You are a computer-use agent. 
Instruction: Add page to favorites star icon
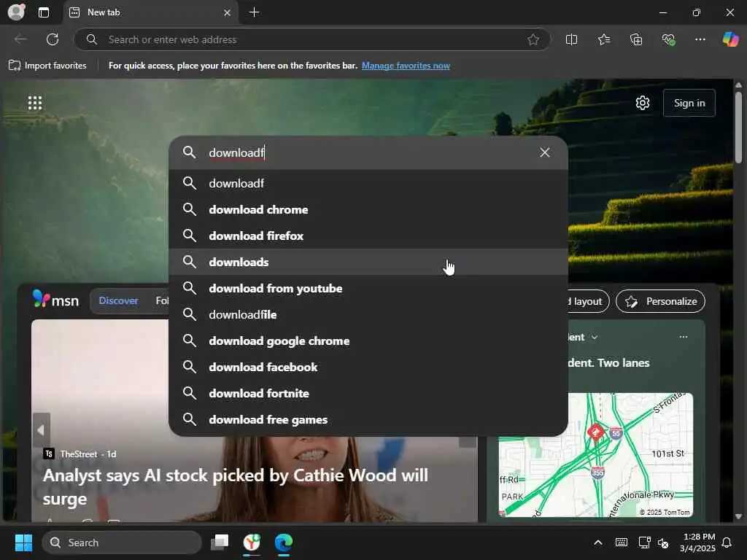[x=533, y=39]
